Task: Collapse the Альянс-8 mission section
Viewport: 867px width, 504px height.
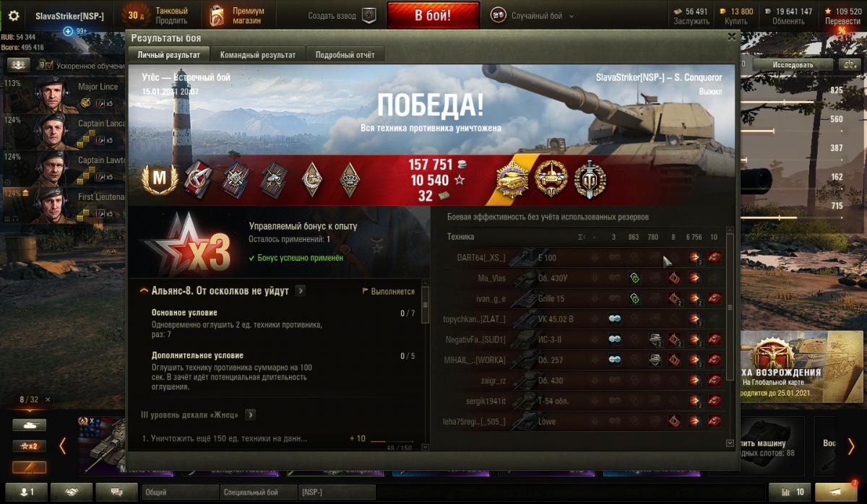Action: point(144,291)
